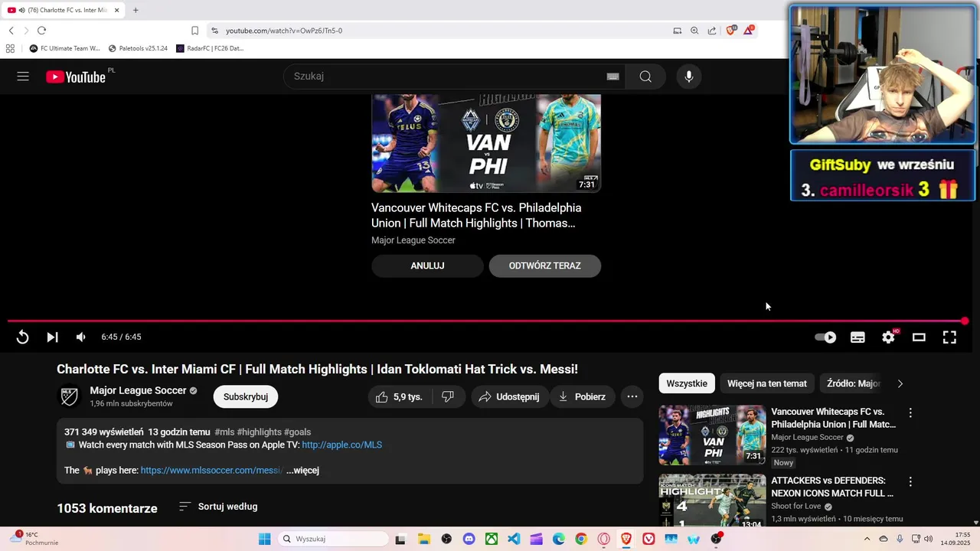
Task: Select the Więcej na ten temat chip
Action: (767, 383)
